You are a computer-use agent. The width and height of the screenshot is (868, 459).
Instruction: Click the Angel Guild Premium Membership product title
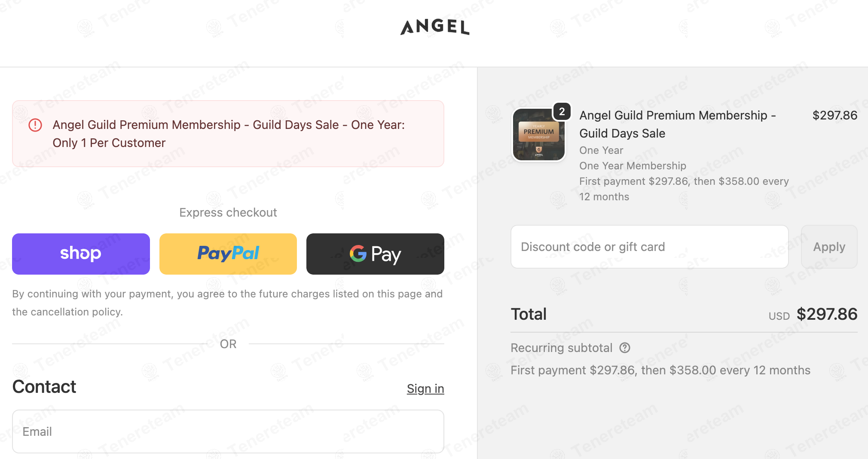677,124
